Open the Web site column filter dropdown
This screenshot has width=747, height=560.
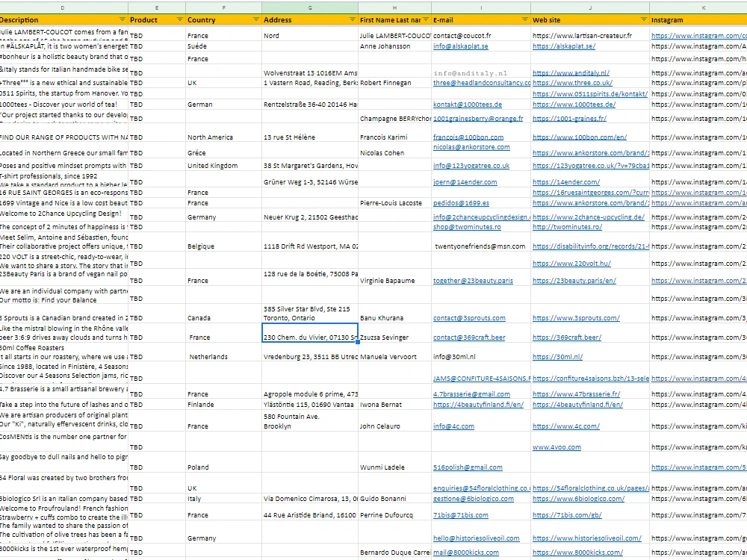coord(644,19)
